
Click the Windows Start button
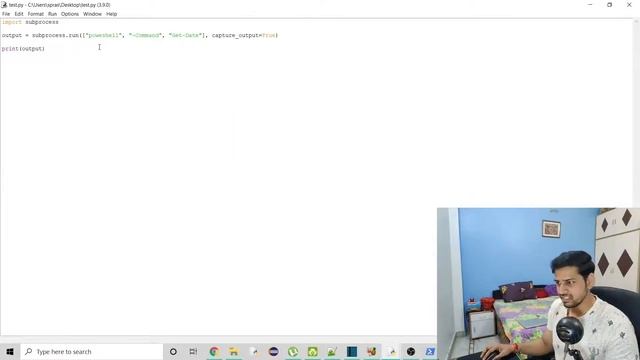[10, 351]
